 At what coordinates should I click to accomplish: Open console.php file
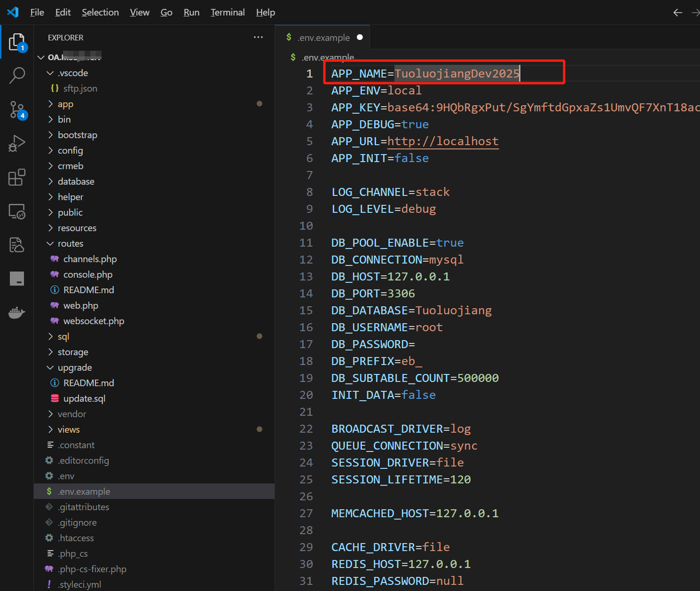(154, 274)
